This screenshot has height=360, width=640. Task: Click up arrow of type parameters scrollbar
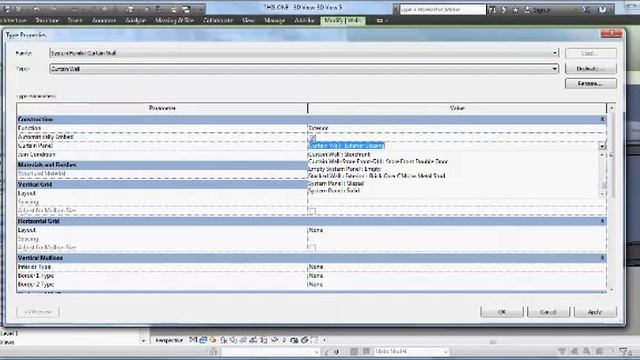point(611,108)
